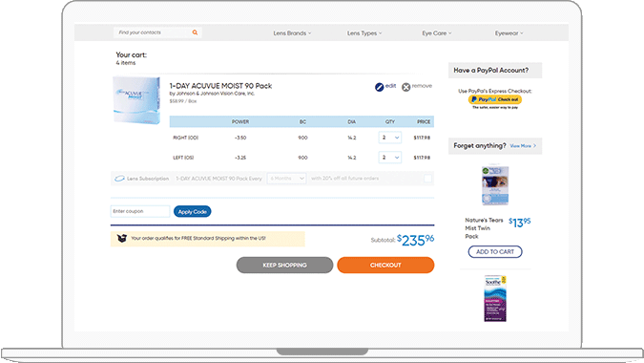Screen dimensions: 644x363
Task: Add Nature's Tears Mist to cart
Action: [495, 251]
